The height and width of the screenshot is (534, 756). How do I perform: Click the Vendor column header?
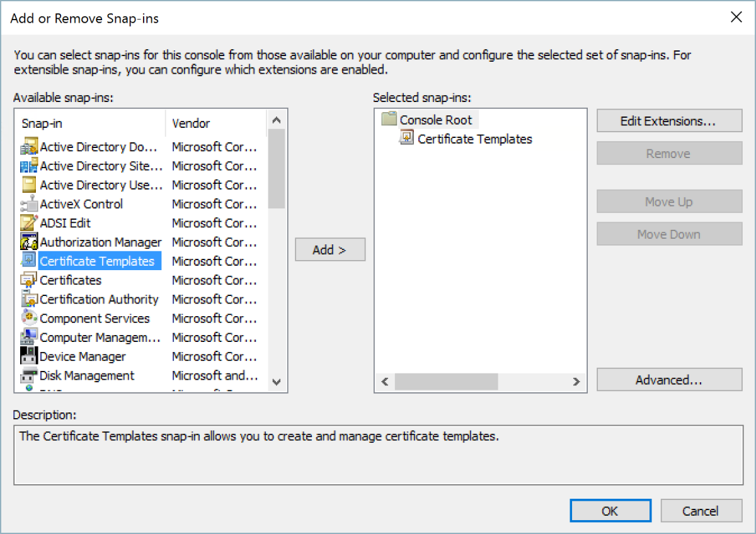point(216,123)
